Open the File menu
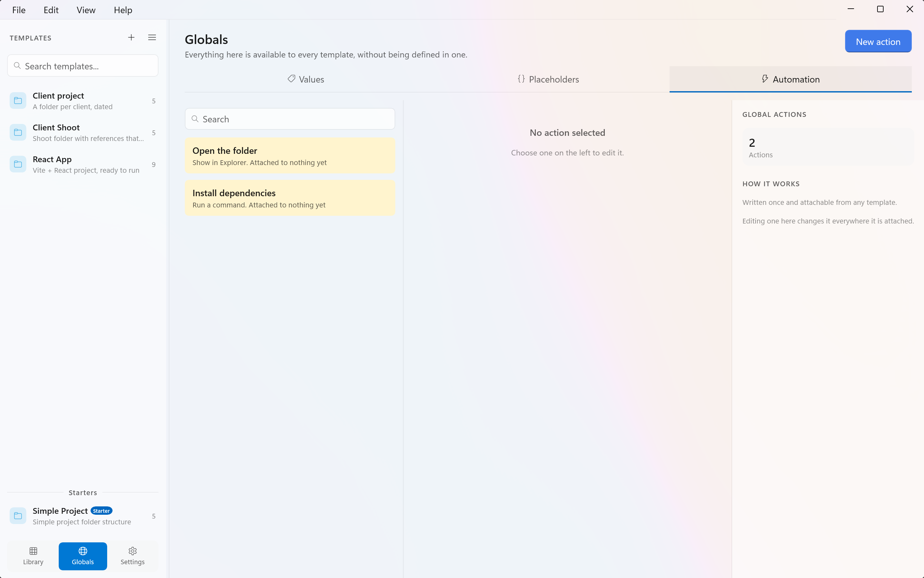This screenshot has width=924, height=578. 19,10
